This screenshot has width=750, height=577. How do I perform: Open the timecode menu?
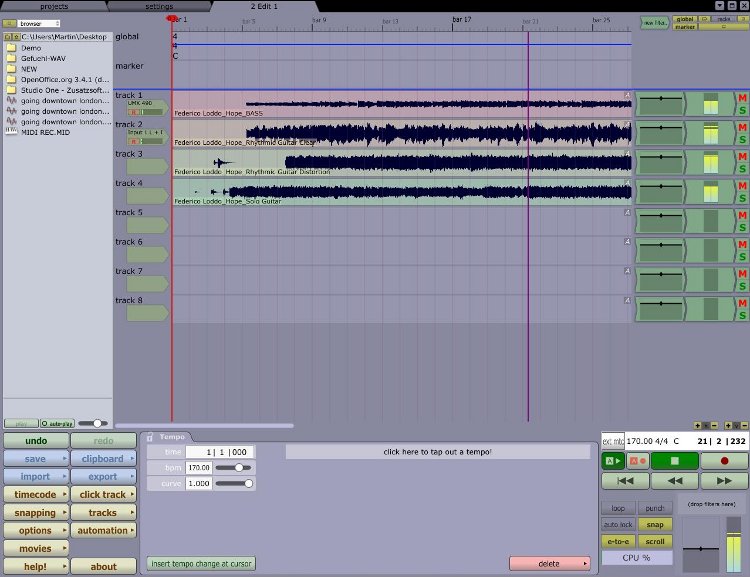(36, 494)
